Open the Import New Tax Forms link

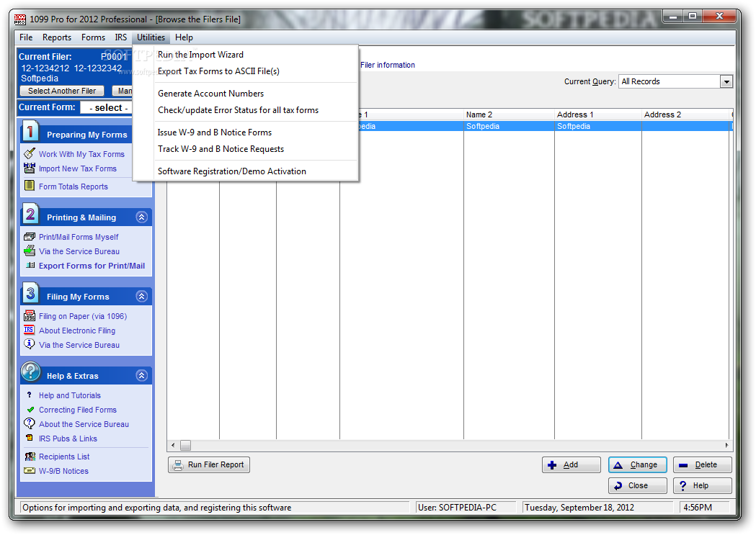(x=78, y=168)
